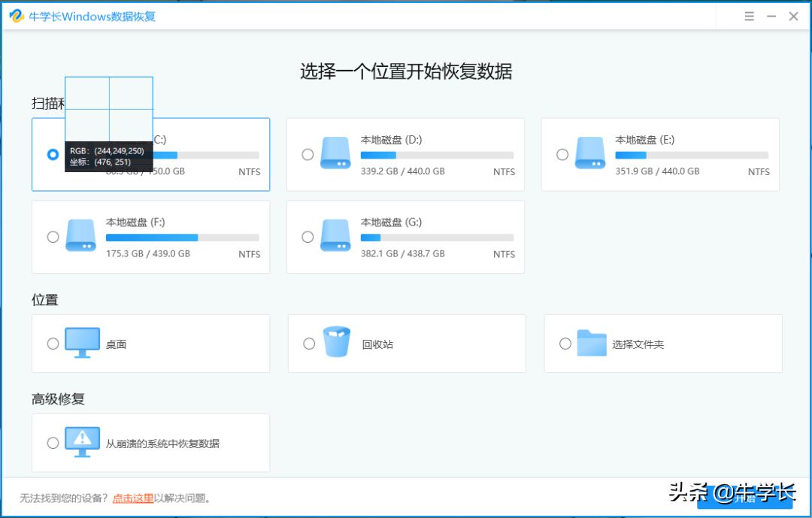This screenshot has height=518, width=812.
Task: Select the radio button for Local Disk (C:)
Action: [x=53, y=154]
